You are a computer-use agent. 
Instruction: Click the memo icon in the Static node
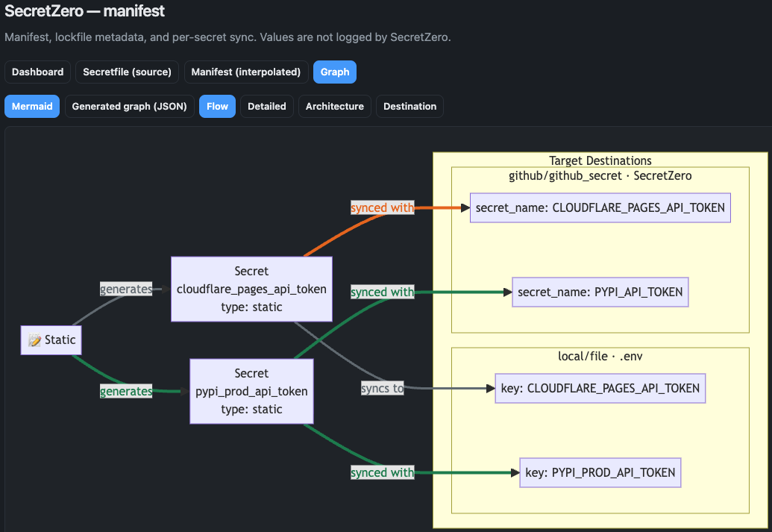point(35,339)
